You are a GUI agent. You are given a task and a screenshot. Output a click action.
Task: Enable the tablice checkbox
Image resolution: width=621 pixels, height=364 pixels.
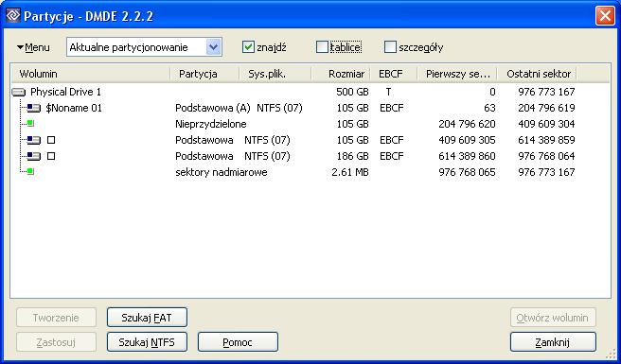[323, 47]
